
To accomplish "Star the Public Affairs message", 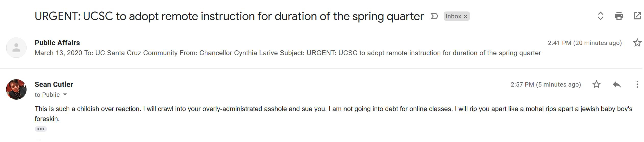I will coord(637,43).
